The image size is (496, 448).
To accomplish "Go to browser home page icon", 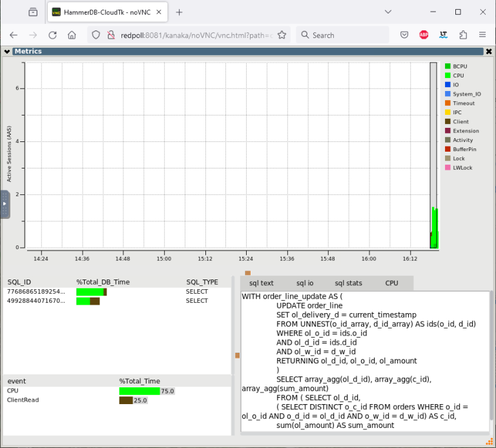I will pyautogui.click(x=72, y=35).
